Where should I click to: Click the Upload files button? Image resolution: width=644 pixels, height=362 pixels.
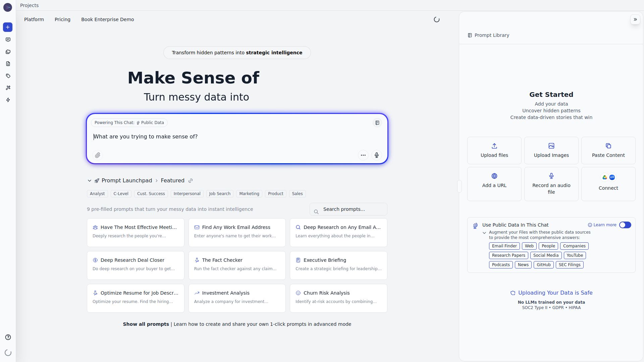494,150
